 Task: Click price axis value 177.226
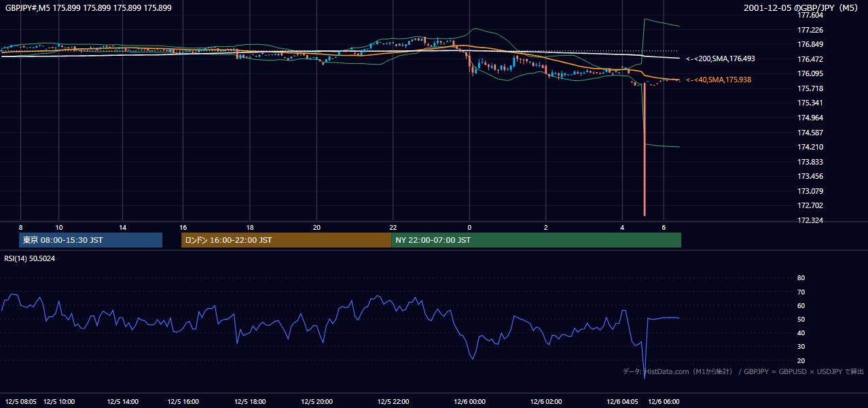[x=810, y=30]
